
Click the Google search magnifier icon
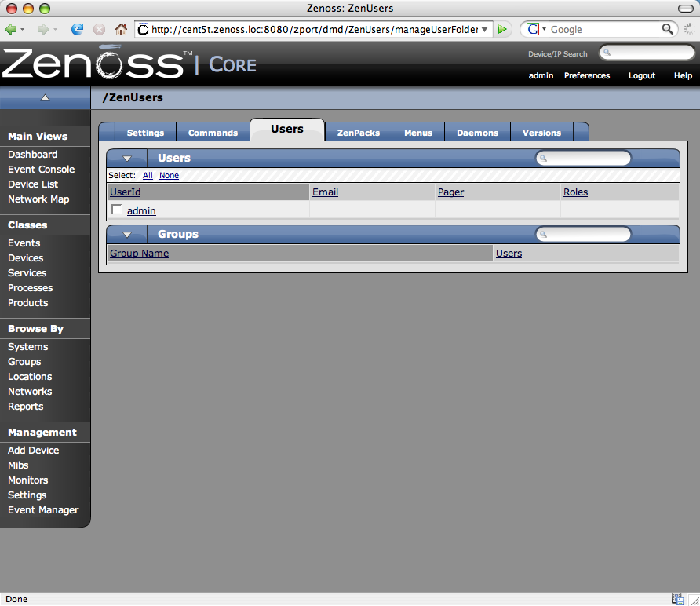[x=667, y=29]
